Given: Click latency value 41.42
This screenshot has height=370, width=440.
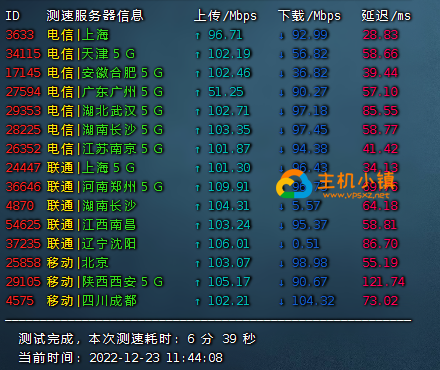Looking at the screenshot, I should (x=380, y=149).
